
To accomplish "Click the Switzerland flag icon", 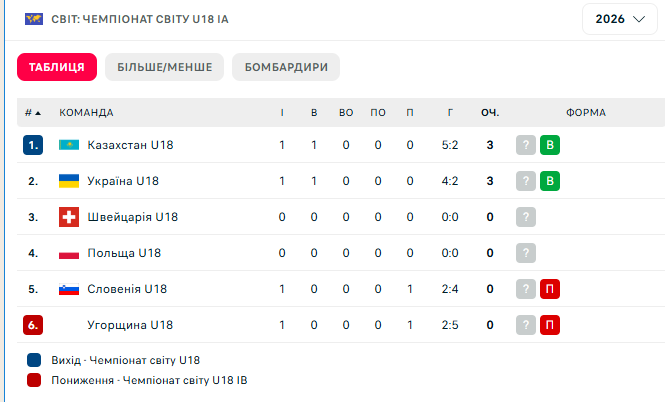I will [69, 217].
